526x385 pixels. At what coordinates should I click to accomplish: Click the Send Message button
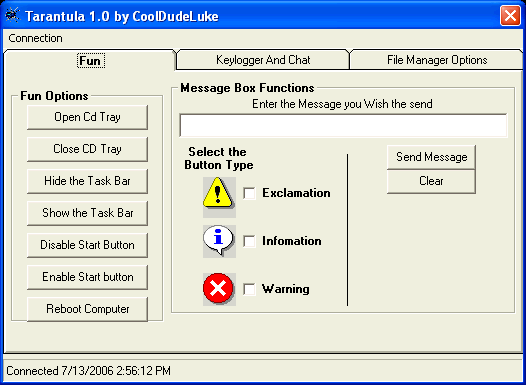pos(431,157)
